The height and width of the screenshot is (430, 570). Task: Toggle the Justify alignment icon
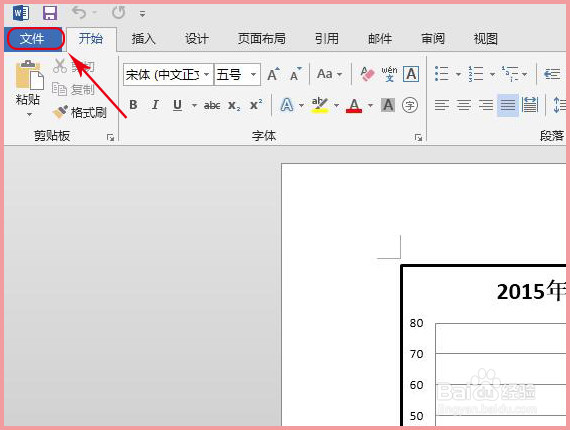point(508,105)
